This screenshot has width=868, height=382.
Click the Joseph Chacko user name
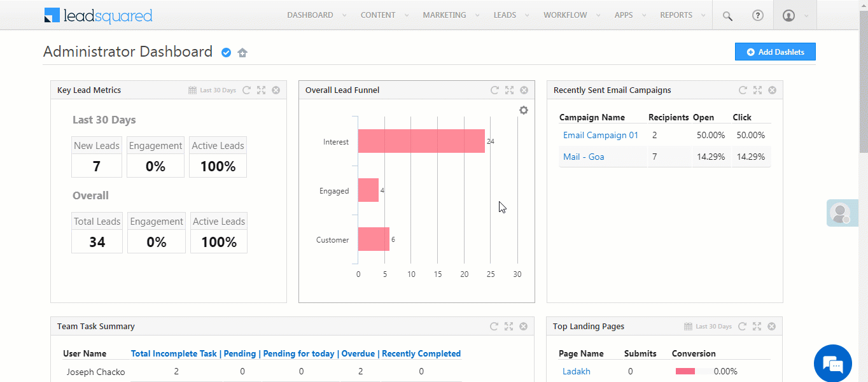[x=96, y=372]
